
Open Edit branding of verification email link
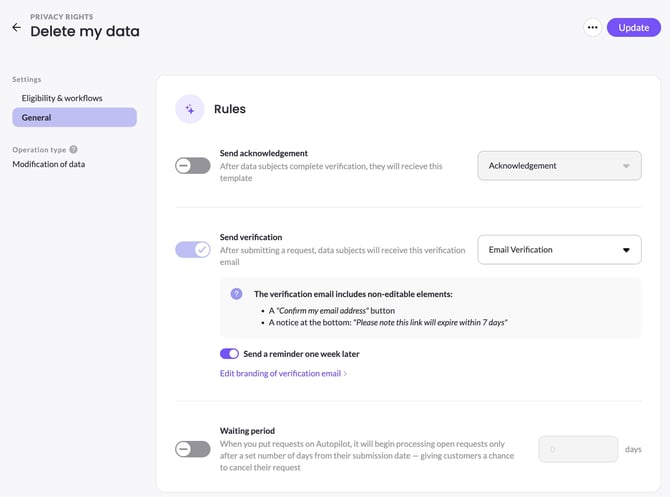280,374
